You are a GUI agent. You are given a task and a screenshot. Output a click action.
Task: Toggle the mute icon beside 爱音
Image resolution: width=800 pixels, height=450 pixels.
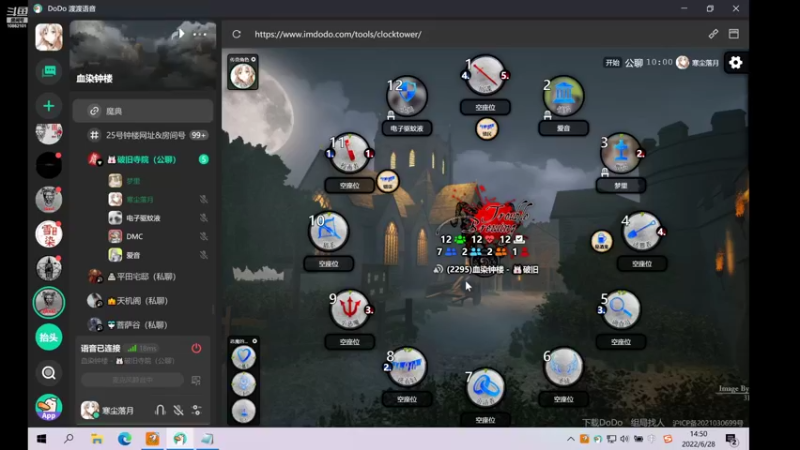[x=204, y=255]
